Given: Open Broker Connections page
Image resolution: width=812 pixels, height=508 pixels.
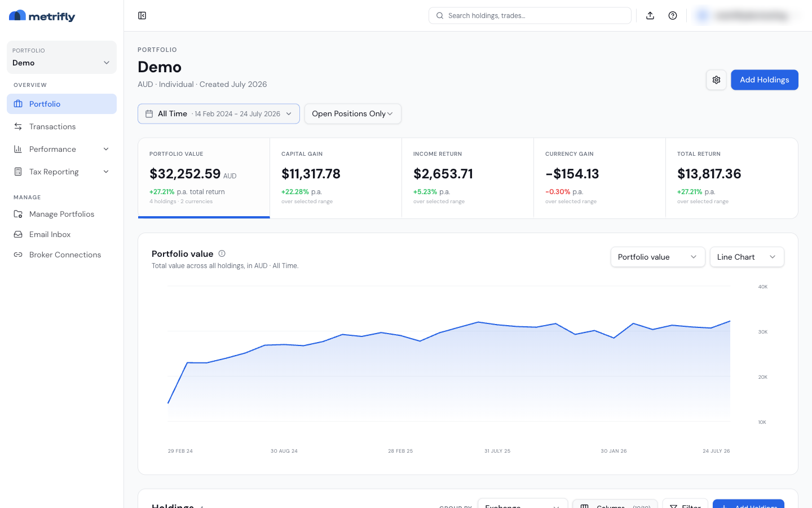Looking at the screenshot, I should [x=61, y=255].
